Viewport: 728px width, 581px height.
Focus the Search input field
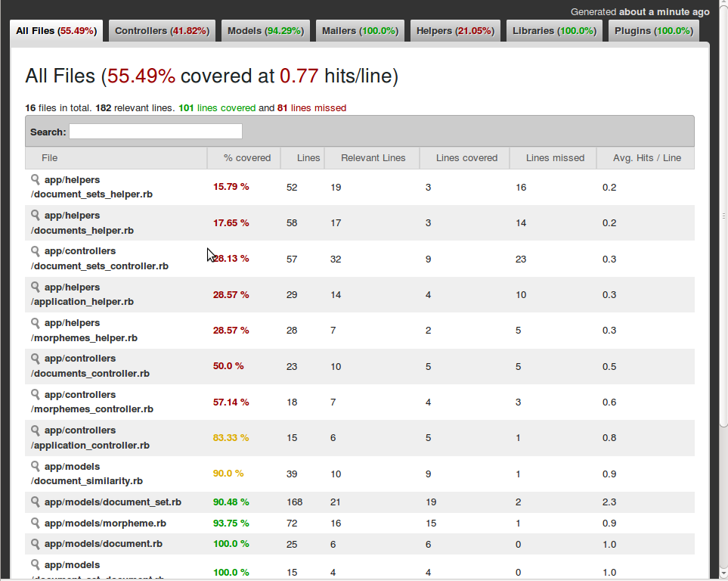pyautogui.click(x=156, y=132)
